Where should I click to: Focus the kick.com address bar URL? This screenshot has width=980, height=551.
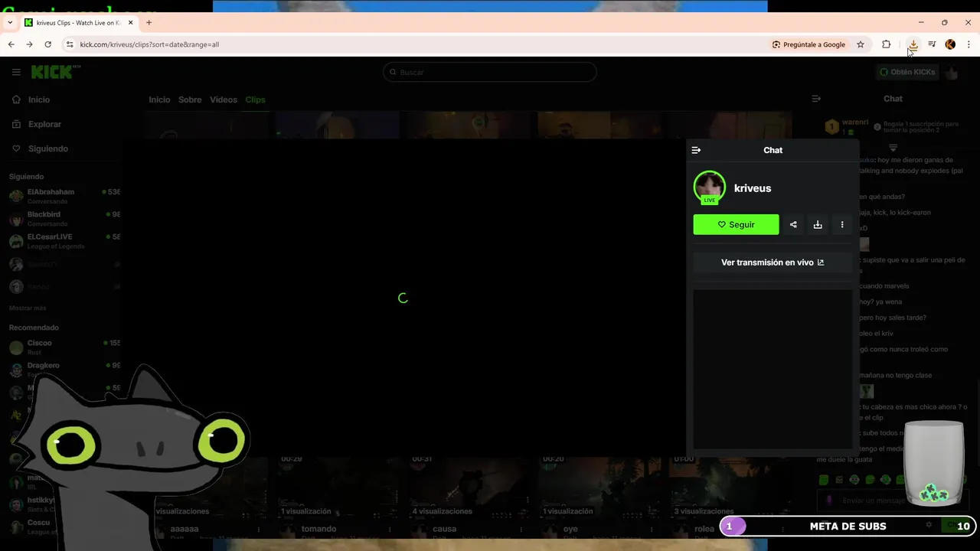149,44
